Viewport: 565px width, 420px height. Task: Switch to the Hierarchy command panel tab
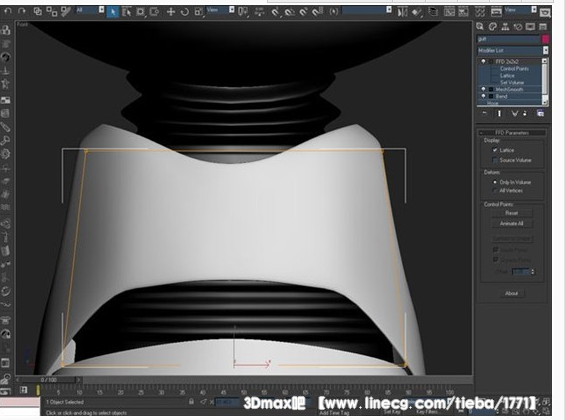click(x=505, y=27)
